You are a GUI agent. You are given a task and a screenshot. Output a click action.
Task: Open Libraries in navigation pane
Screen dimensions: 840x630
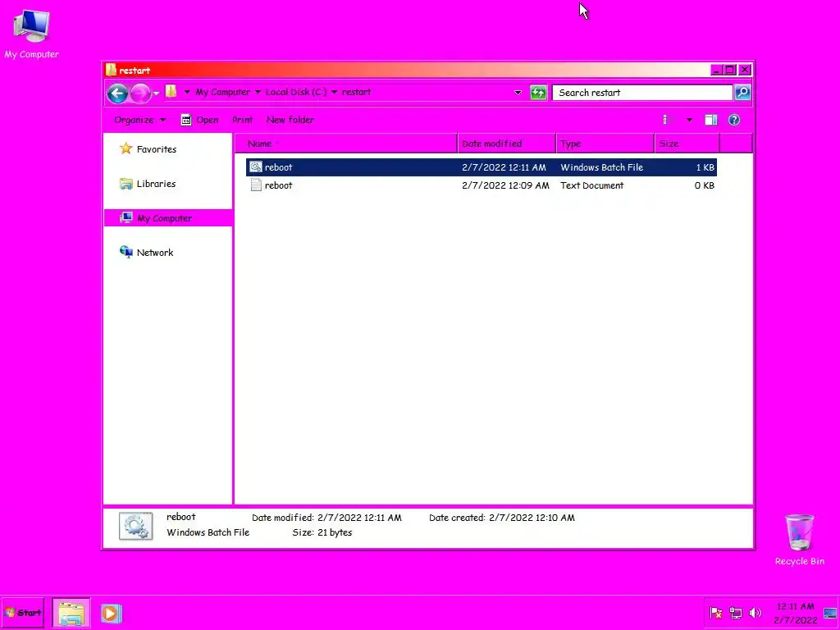156,184
